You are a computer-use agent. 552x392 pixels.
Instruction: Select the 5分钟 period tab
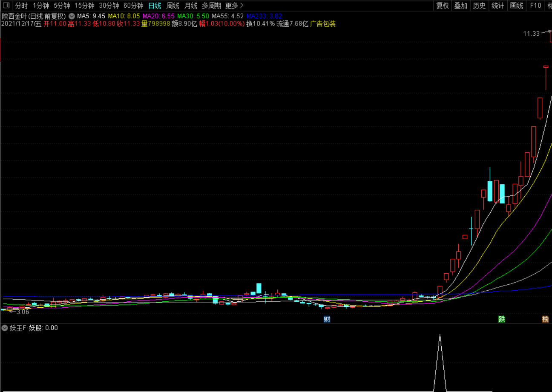tap(62, 6)
